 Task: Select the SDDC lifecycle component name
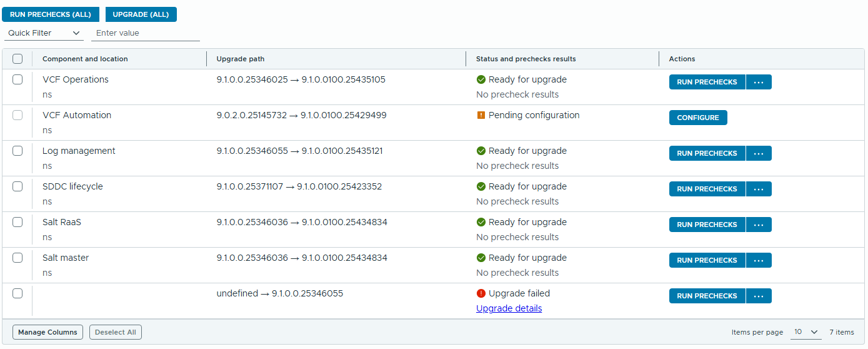pos(72,186)
